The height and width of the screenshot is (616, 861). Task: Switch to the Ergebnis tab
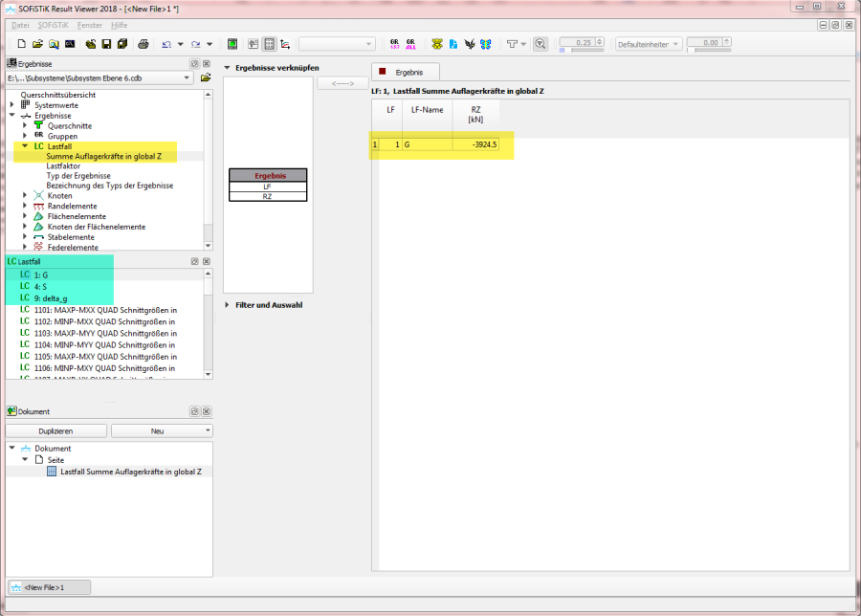pos(406,72)
